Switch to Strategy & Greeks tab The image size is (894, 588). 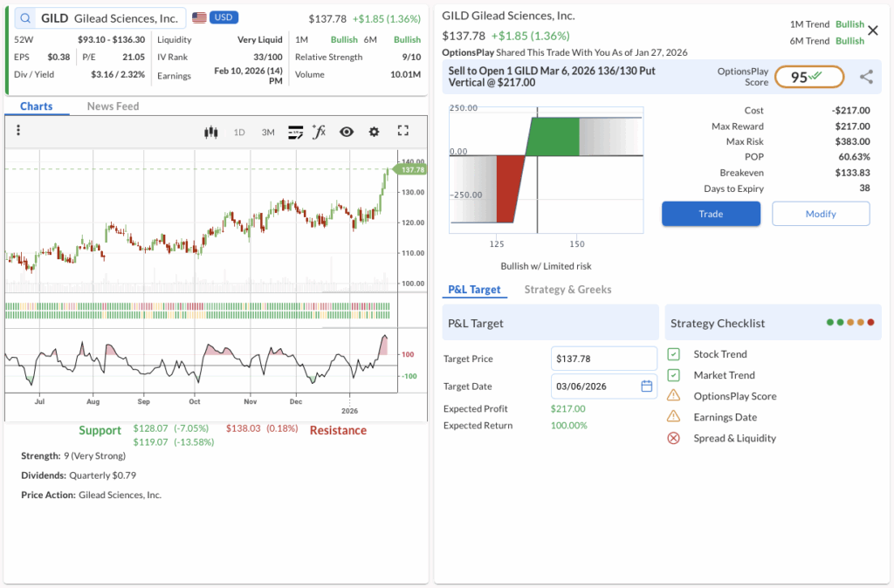567,290
